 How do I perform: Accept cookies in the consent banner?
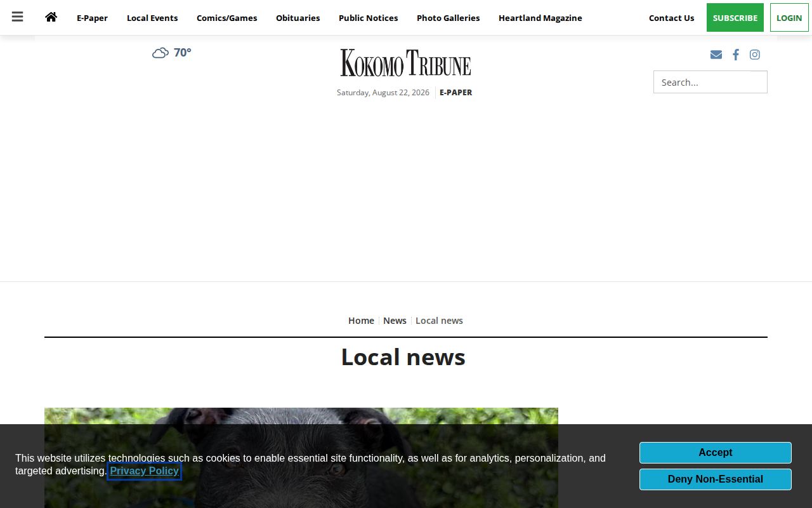pyautogui.click(x=716, y=453)
